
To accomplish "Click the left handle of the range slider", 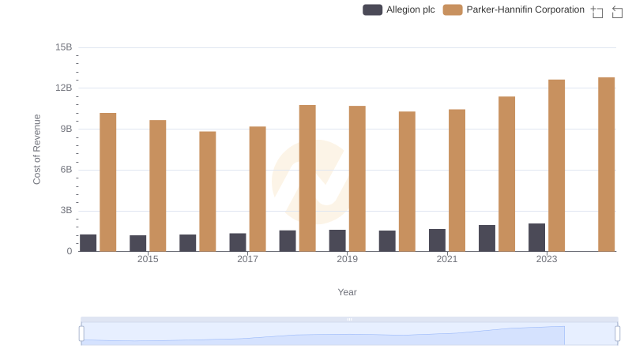I will pyautogui.click(x=81, y=334).
